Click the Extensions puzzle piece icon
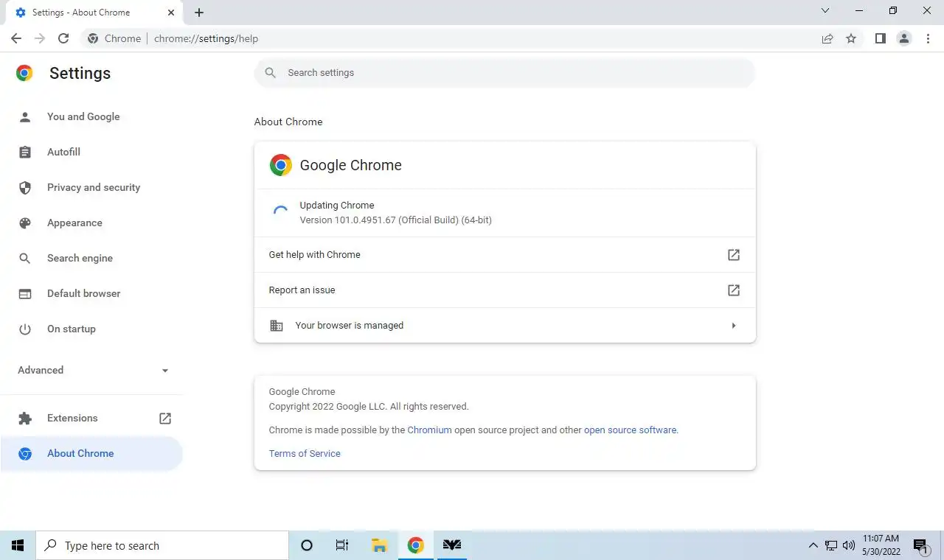This screenshot has height=560, width=944. pos(25,418)
